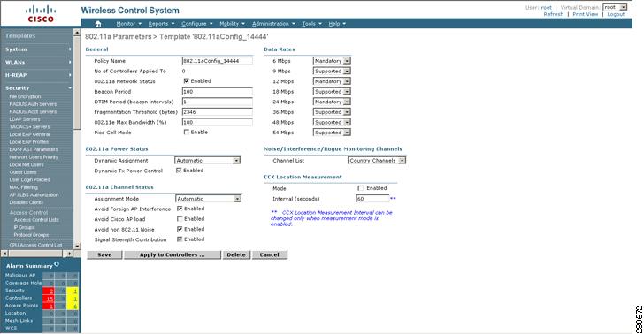Open Local EAP Profiles sidebar item
Screen dimensions: 644x334
(28, 142)
